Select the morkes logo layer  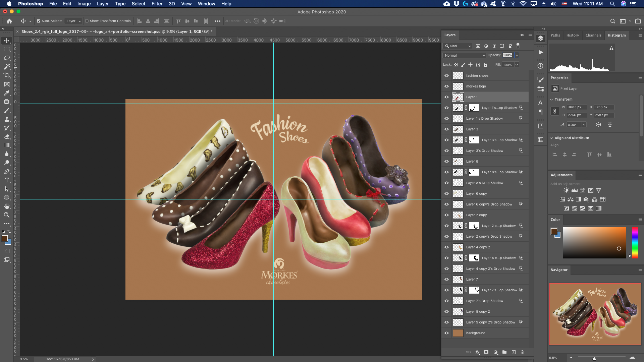coord(476,86)
